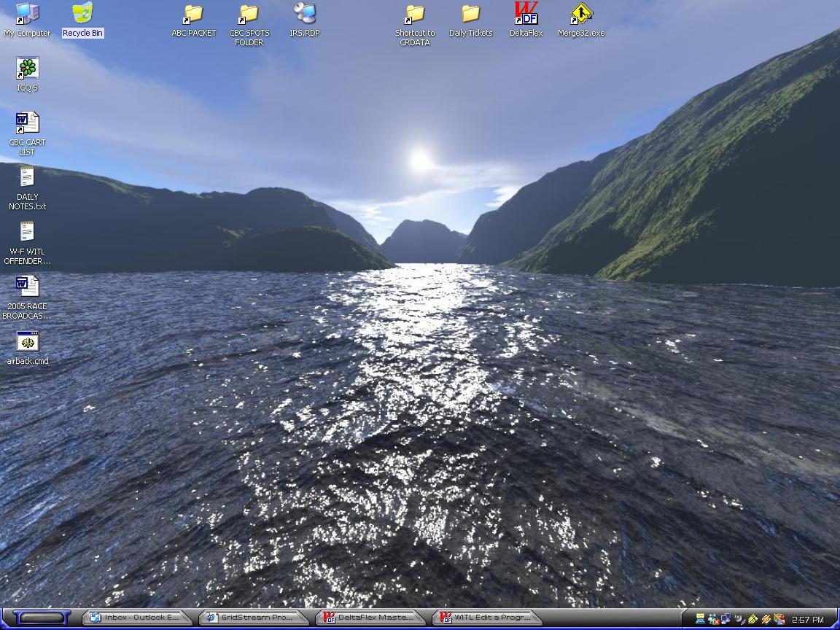Select the Merge32.exe shortcut icon

click(x=581, y=14)
